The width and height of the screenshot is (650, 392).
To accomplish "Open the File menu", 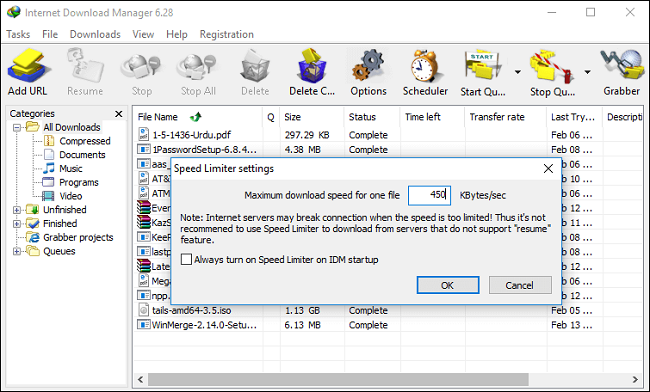I will tap(50, 34).
